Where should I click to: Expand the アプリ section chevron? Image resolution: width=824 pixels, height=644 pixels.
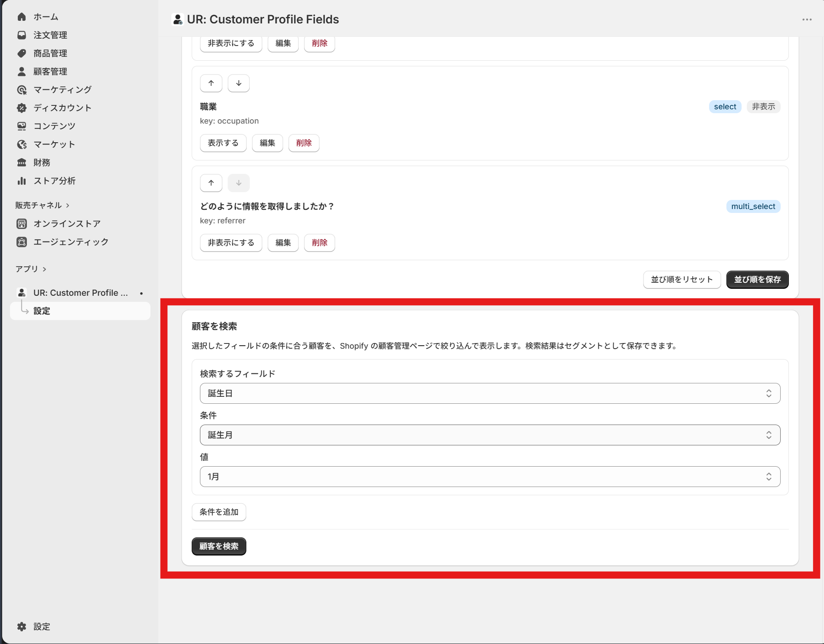44,269
